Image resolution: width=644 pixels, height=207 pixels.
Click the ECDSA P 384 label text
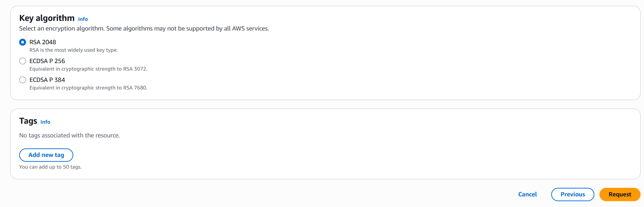coord(47,80)
